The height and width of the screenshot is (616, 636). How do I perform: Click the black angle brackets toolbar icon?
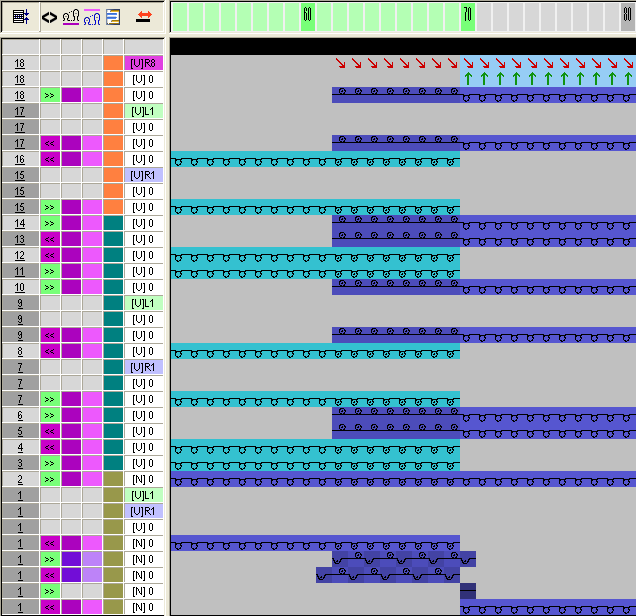tap(49, 17)
